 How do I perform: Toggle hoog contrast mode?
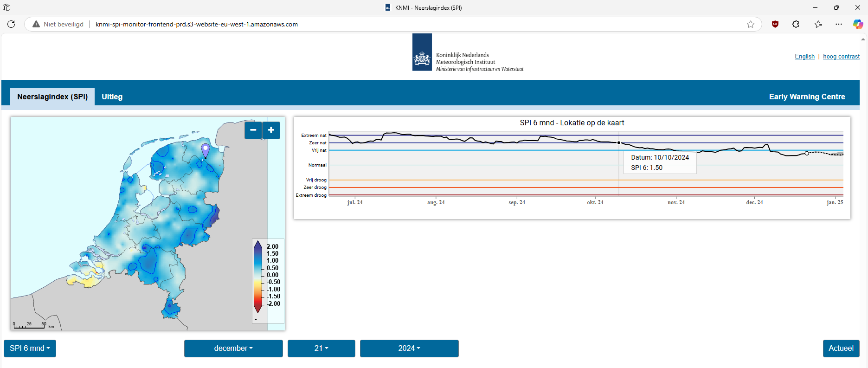[841, 57]
